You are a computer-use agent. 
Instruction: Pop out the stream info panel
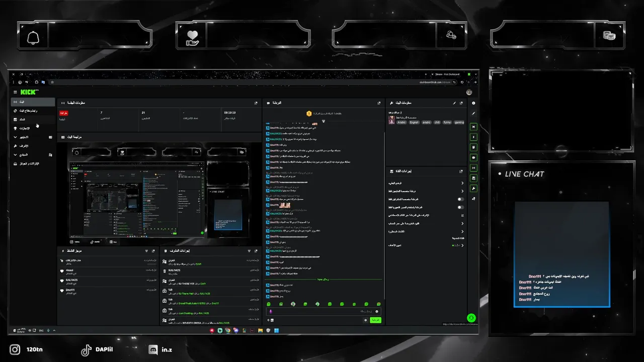(461, 103)
